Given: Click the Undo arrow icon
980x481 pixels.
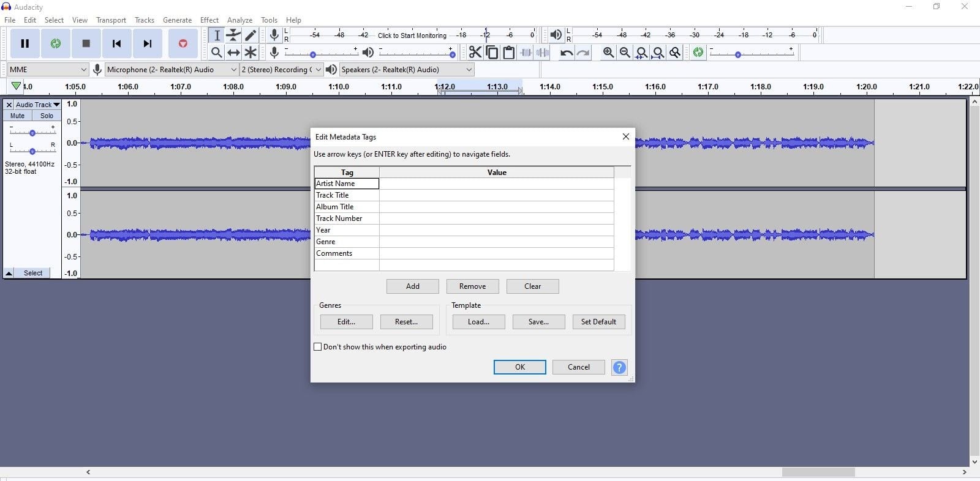Looking at the screenshot, I should (566, 53).
